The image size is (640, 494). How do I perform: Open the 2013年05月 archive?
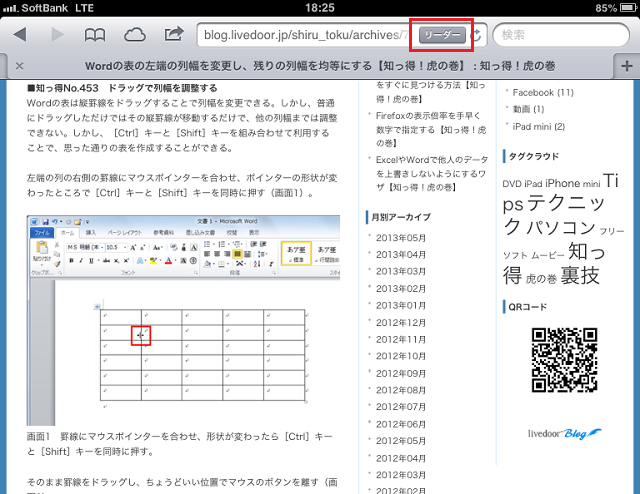(x=400, y=238)
